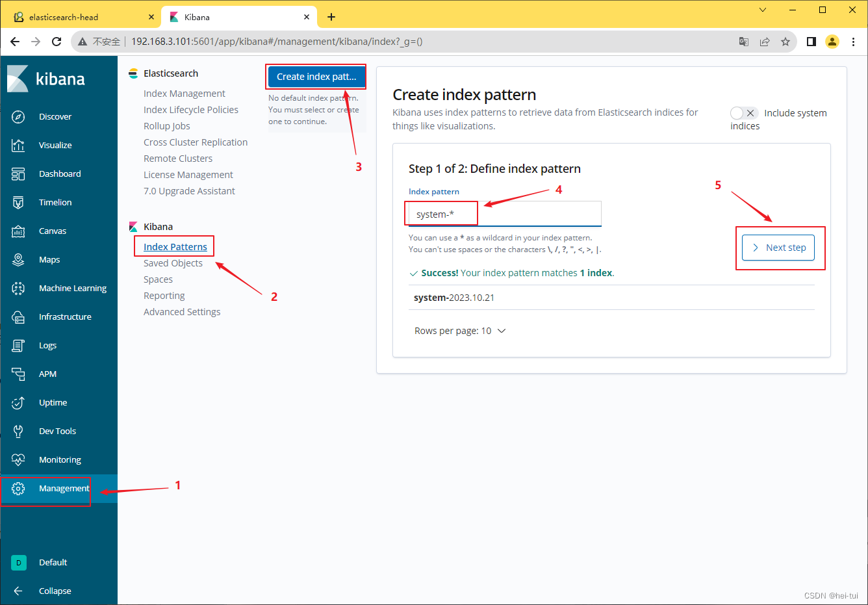Expand the Rows per page dropdown

point(460,331)
